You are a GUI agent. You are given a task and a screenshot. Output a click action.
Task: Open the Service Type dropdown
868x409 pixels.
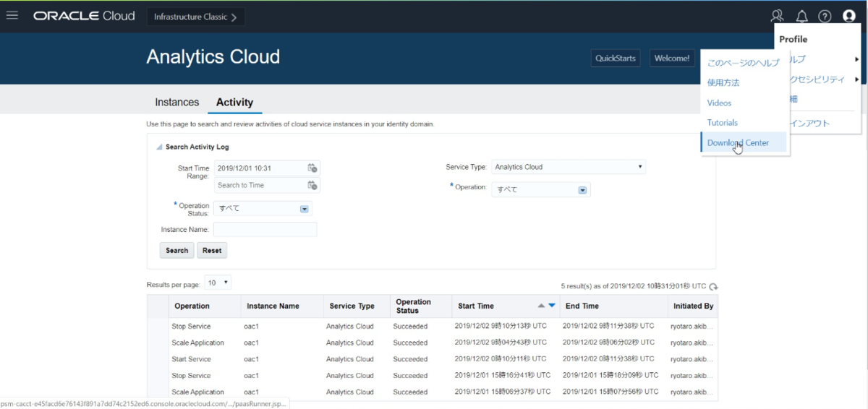(x=568, y=167)
